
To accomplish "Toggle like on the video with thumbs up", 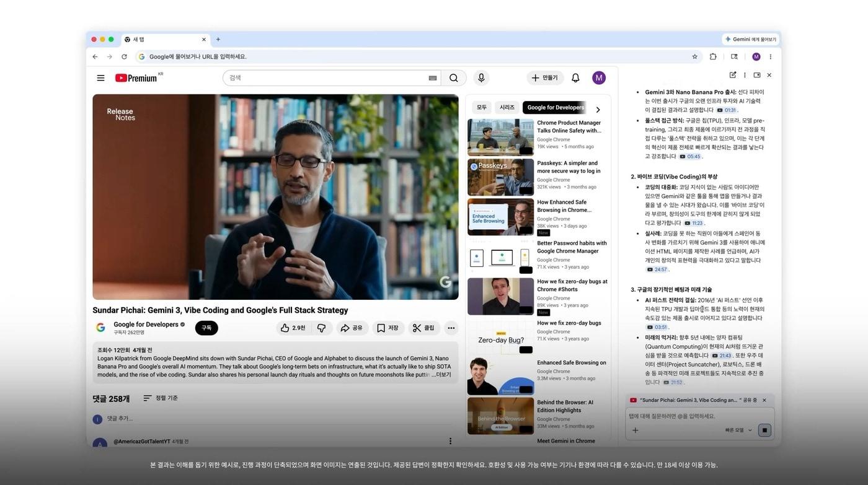I will point(285,328).
